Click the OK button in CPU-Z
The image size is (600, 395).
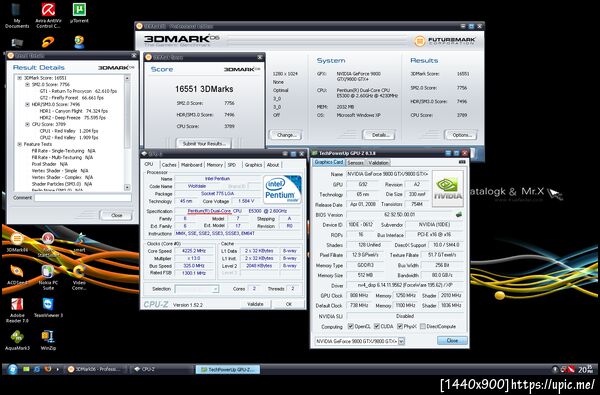(x=289, y=304)
